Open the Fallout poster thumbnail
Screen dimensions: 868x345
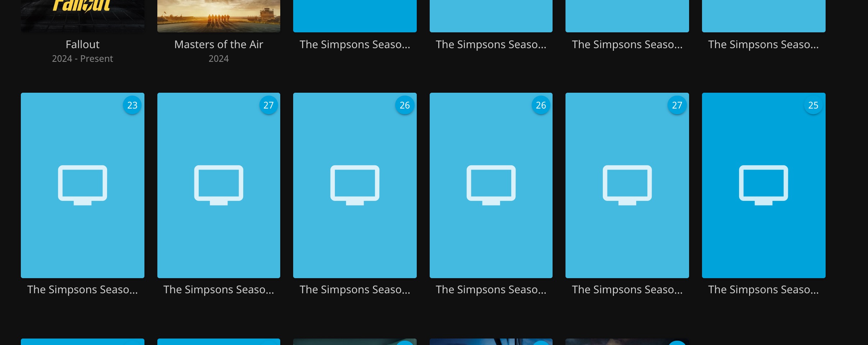pos(82,15)
